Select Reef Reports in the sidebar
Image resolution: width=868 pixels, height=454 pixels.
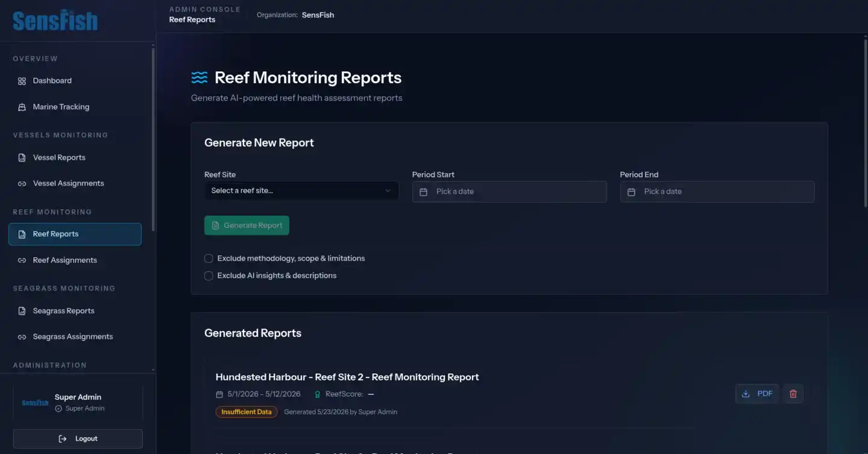(75, 235)
